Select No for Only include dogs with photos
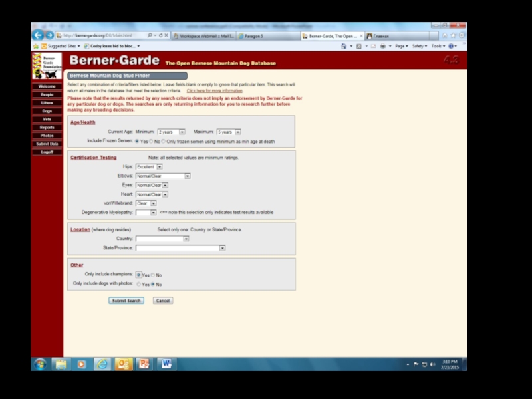Screen dimensions: 532x399 point(153,285)
